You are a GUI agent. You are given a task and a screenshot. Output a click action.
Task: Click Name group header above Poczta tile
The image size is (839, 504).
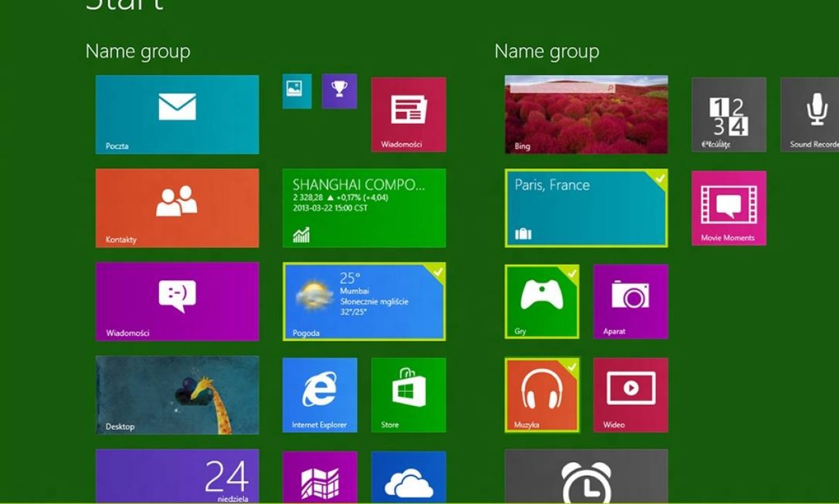(138, 52)
